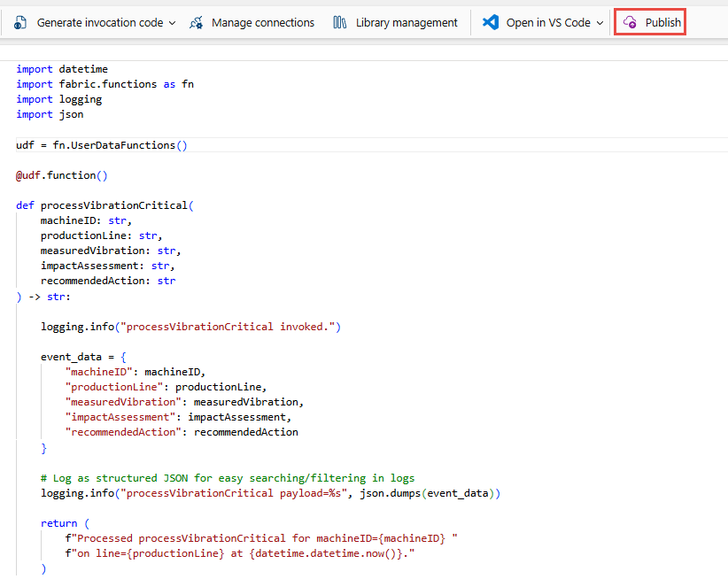This screenshot has width=728, height=579.
Task: Place cursor on the 'import datetime' line
Action: (62, 69)
